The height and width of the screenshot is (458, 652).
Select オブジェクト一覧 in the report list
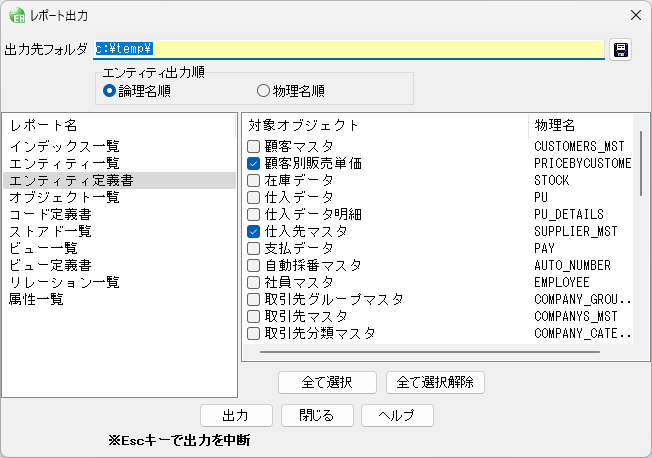pos(119,197)
